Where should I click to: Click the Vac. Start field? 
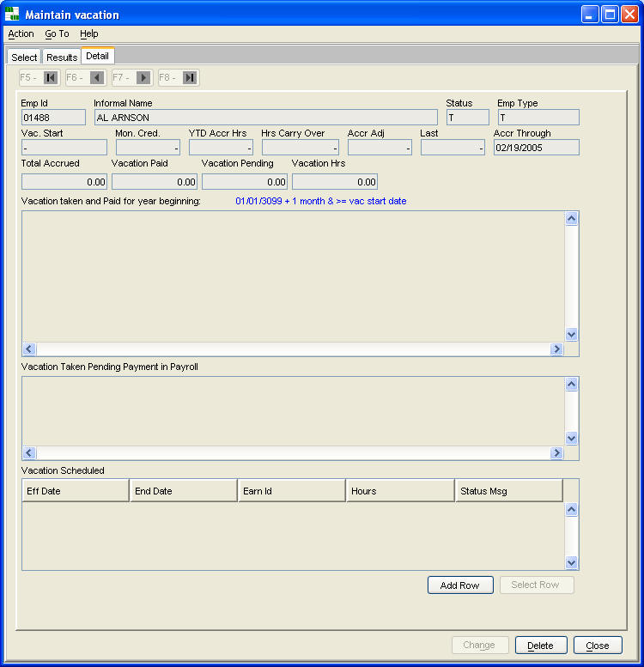click(64, 148)
